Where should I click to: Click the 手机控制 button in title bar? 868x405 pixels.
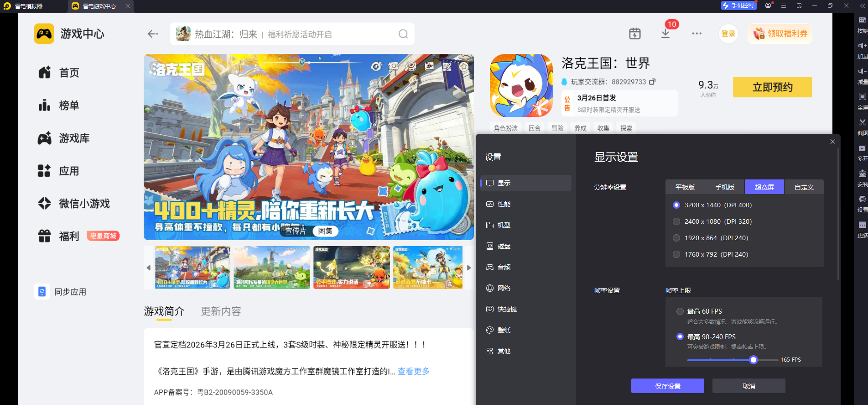[x=738, y=5]
